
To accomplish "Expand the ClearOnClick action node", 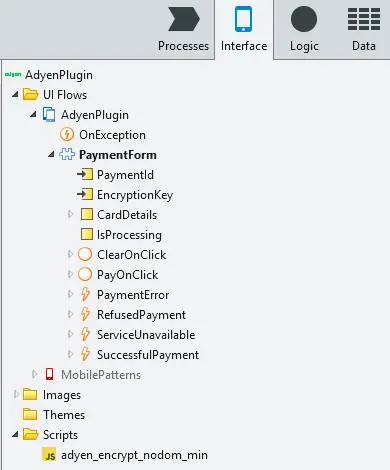I will (70, 254).
